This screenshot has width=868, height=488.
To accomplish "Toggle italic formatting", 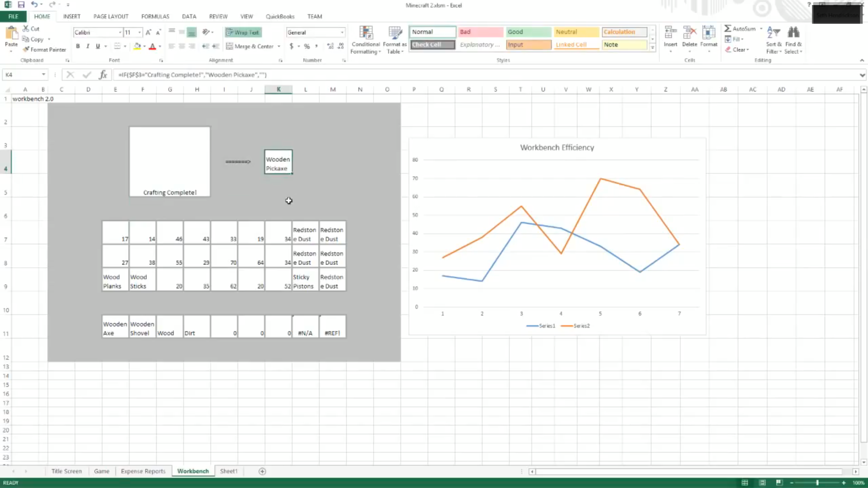I will click(x=88, y=46).
